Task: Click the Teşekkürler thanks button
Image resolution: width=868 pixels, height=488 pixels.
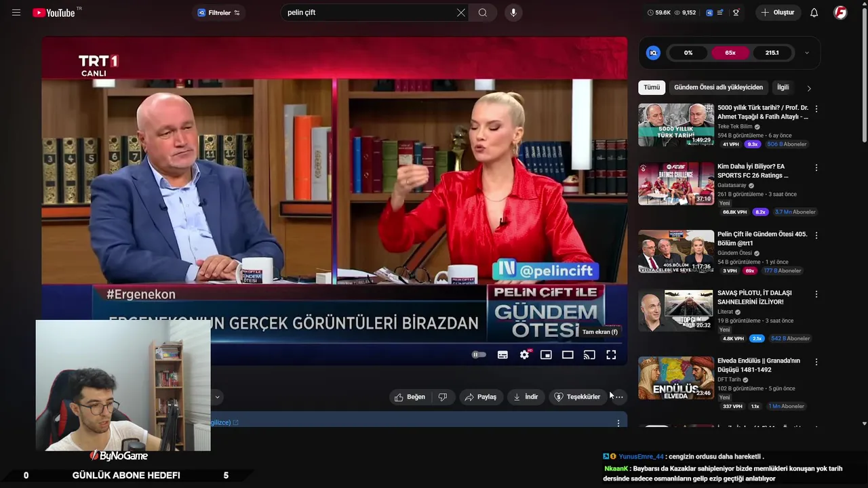Action: point(577,397)
